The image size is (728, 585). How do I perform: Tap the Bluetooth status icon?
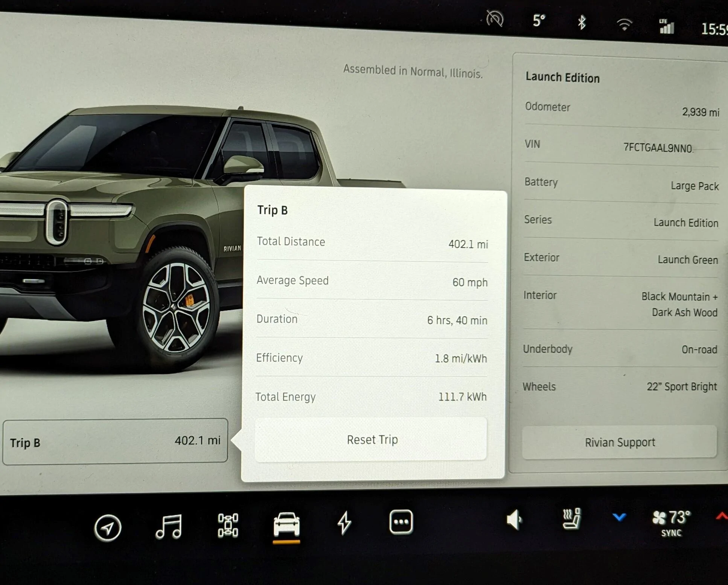[x=582, y=23]
